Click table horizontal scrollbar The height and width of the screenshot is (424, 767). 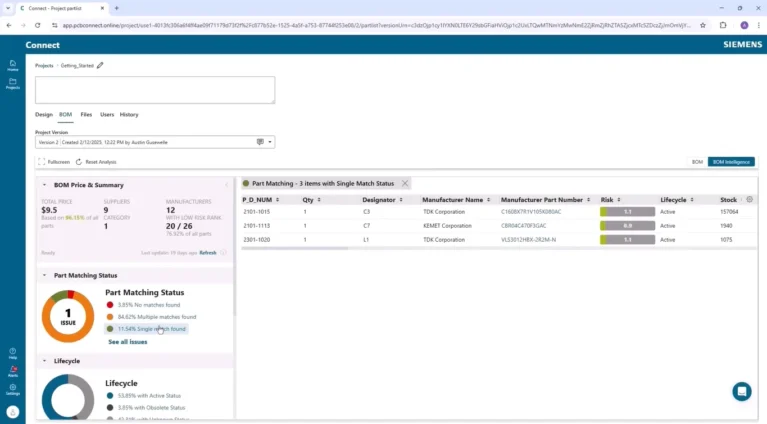click(x=295, y=248)
